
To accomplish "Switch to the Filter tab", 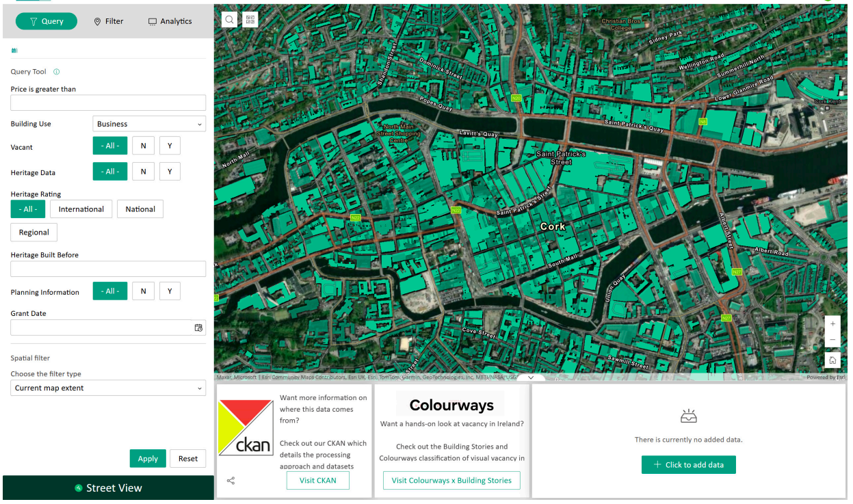I will tap(108, 21).
